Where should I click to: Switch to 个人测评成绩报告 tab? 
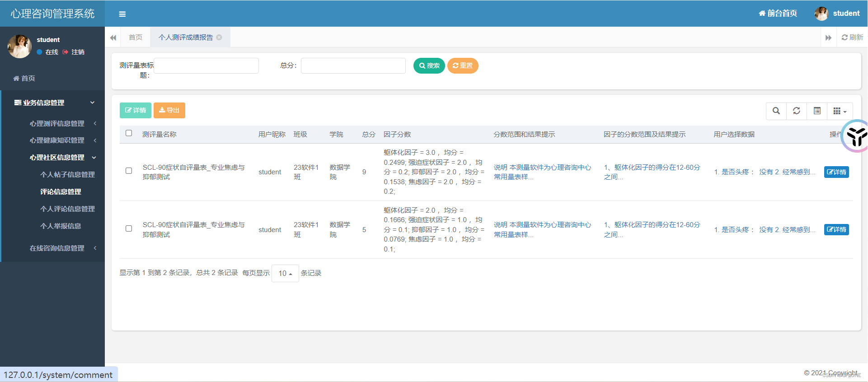tap(186, 37)
